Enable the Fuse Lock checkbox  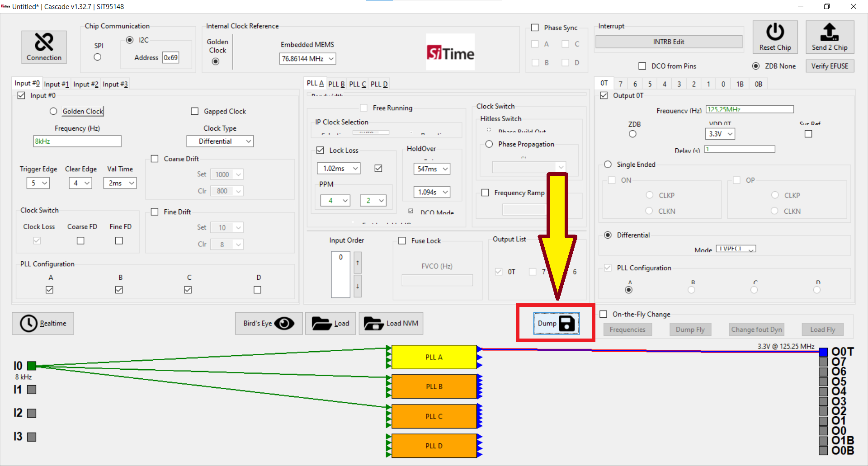pyautogui.click(x=402, y=241)
